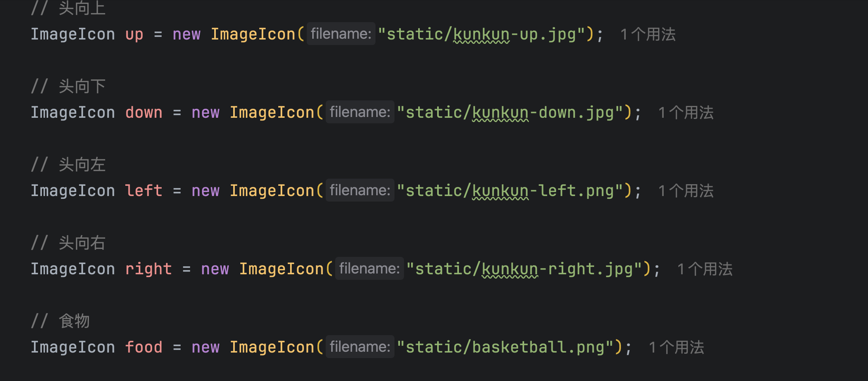This screenshot has width=868, height=381.
Task: Click the filename hint on the food line
Action: click(360, 347)
